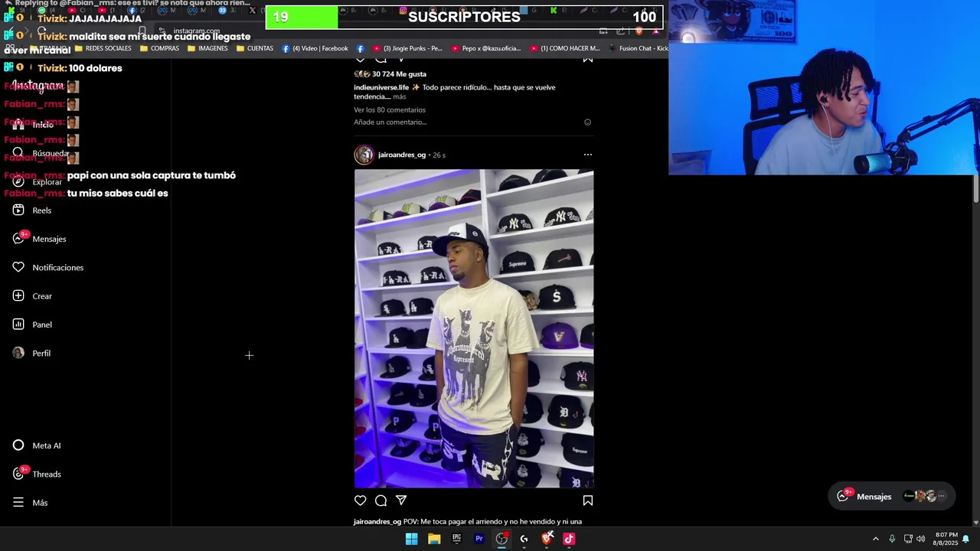The image size is (980, 551).
Task: View Ver los 80 comentarios
Action: 390,110
